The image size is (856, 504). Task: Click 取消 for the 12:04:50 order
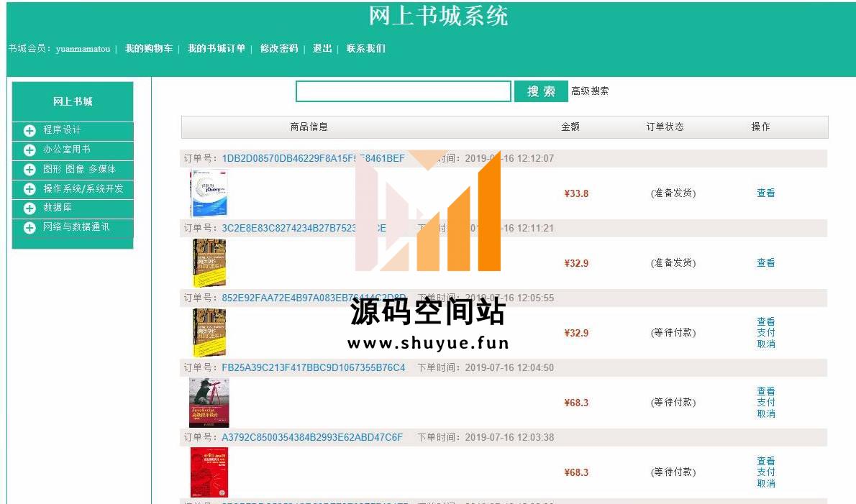(766, 414)
